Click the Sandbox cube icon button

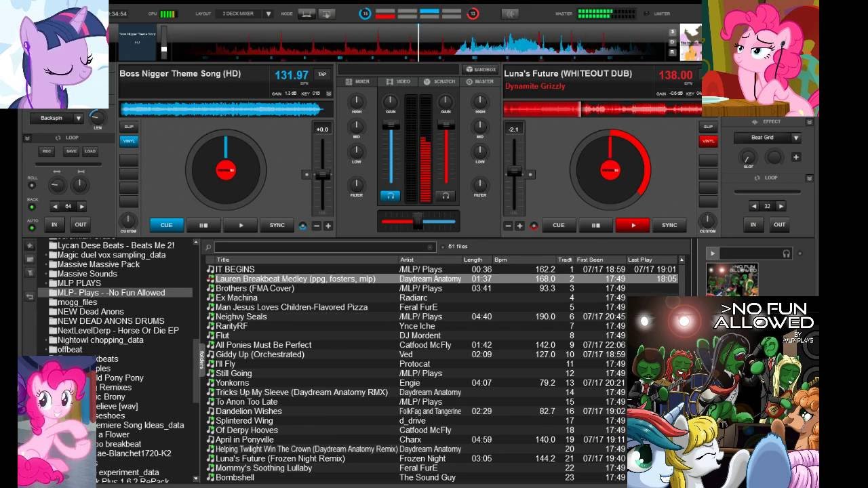481,69
